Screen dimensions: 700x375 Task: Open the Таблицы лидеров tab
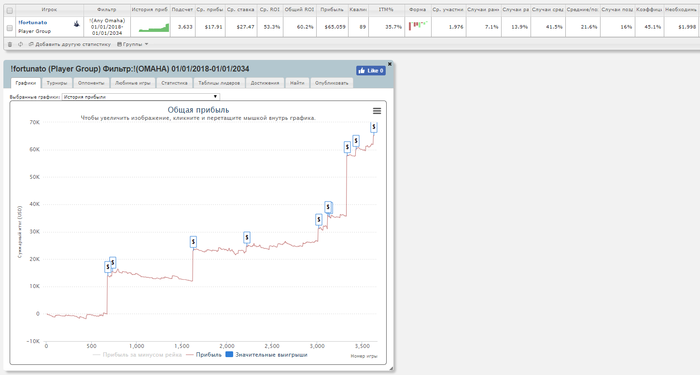pyautogui.click(x=219, y=83)
